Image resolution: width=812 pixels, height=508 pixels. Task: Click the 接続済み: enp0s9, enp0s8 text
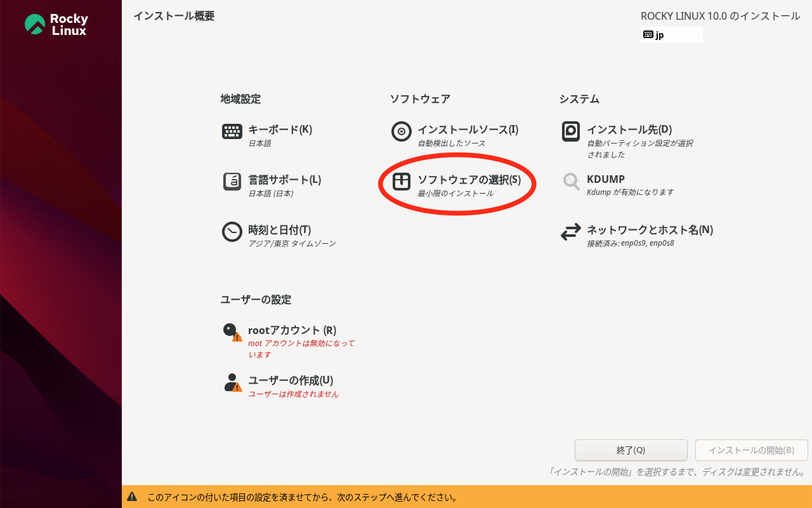click(x=630, y=243)
